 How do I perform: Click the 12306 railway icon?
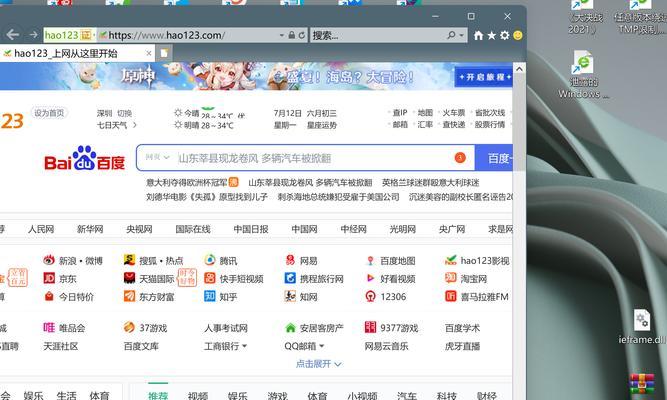coord(370,296)
